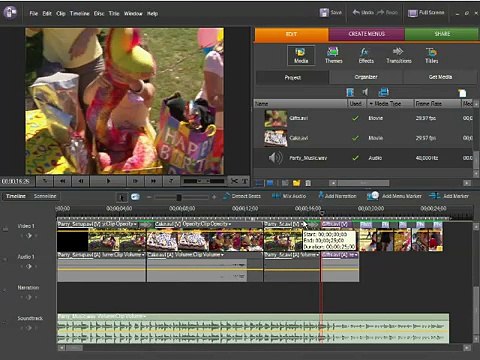The height and width of the screenshot is (360, 480).
Task: Play the preview video
Action: pyautogui.click(x=108, y=181)
